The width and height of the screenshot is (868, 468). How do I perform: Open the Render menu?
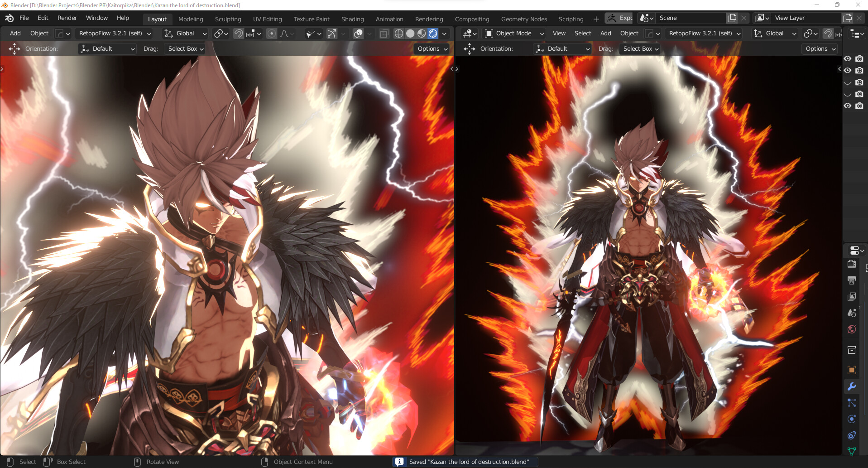pyautogui.click(x=67, y=18)
